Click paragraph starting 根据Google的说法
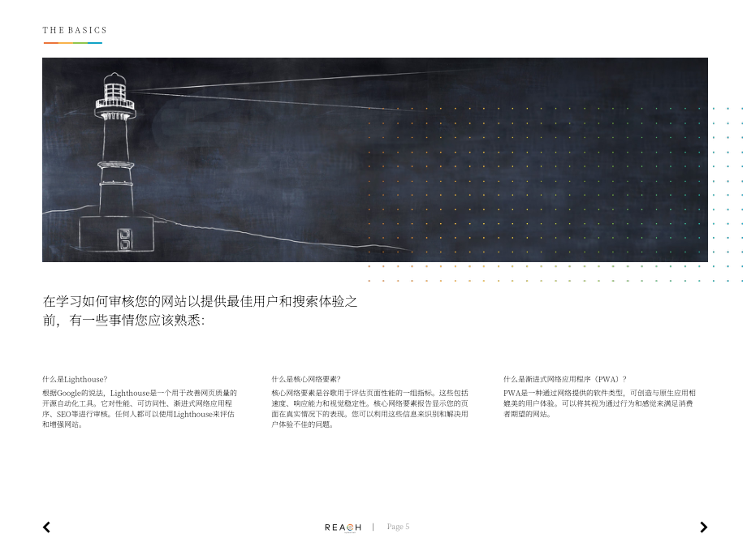This screenshot has height=560, width=747. click(140, 408)
